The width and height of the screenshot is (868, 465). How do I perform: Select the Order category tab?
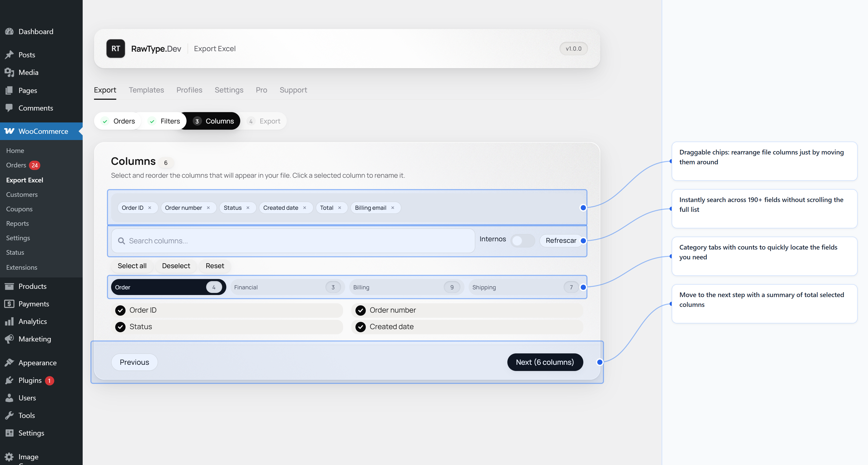pyautogui.click(x=168, y=287)
